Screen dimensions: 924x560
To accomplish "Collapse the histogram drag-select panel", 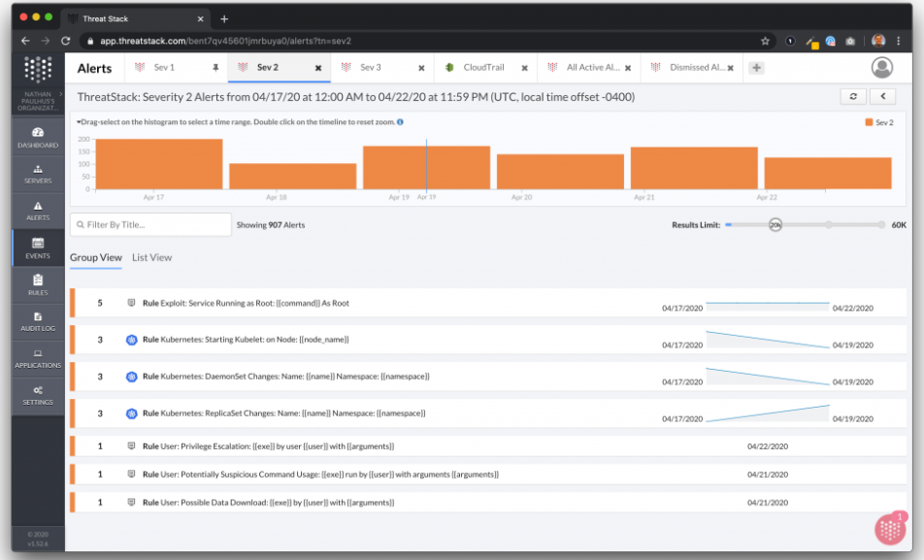I will [x=79, y=122].
